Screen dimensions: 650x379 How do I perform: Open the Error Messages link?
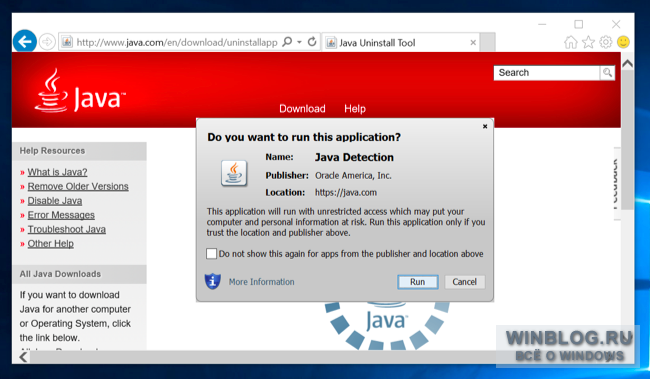point(61,215)
